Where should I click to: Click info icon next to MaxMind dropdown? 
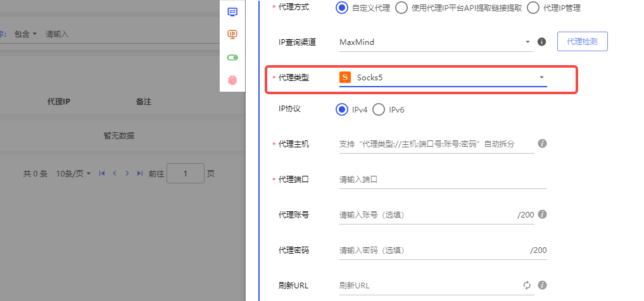(541, 42)
